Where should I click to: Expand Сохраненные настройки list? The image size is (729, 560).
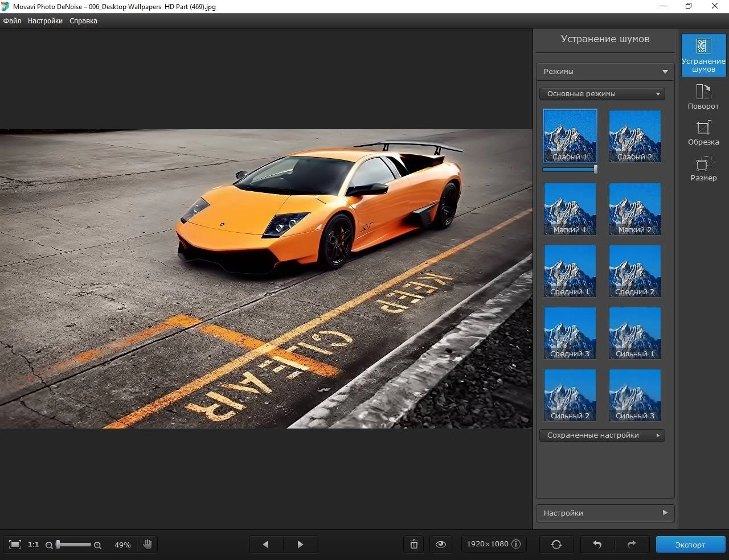tap(602, 435)
